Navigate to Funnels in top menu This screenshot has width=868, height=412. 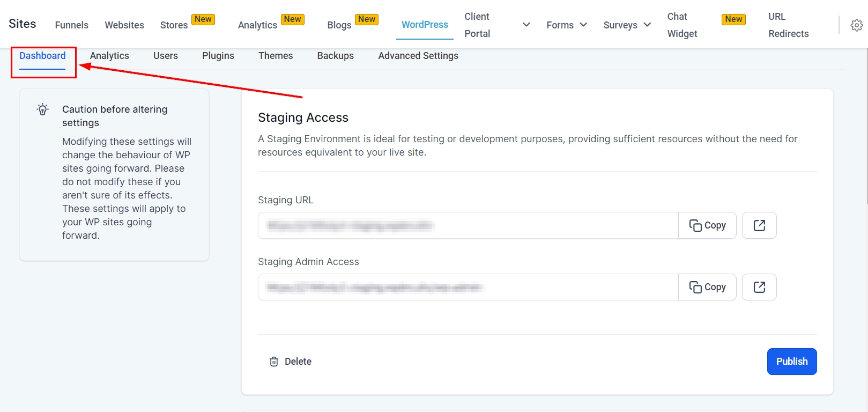click(71, 25)
